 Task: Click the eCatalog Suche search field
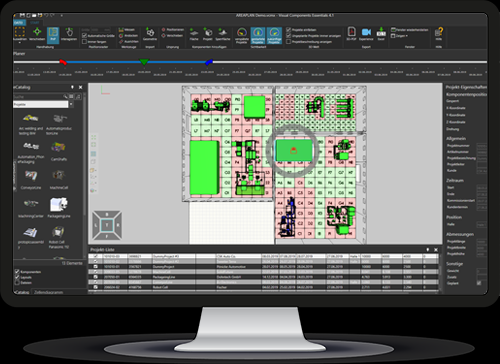pos(38,97)
